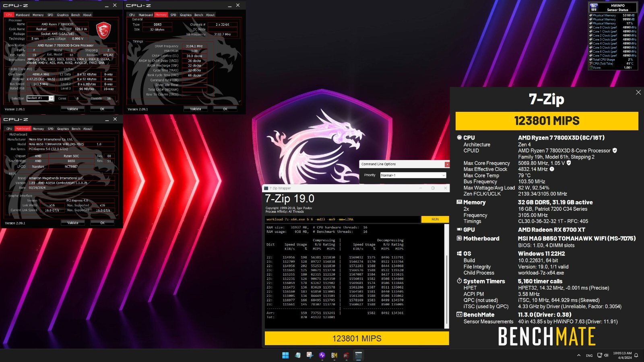Open Socket #1 selection dropdown in CPU-Z
644x362 pixels.
coord(40,98)
